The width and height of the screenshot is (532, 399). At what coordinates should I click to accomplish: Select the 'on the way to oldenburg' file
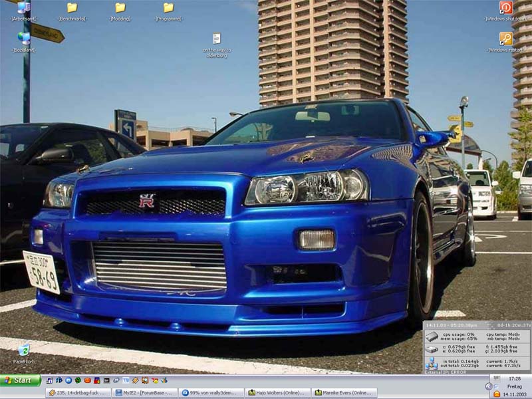(217, 45)
